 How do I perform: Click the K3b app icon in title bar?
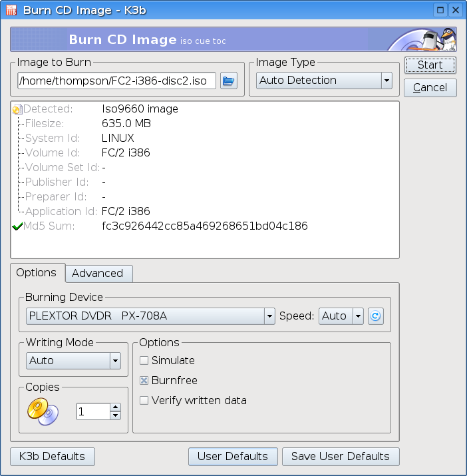coord(11,10)
